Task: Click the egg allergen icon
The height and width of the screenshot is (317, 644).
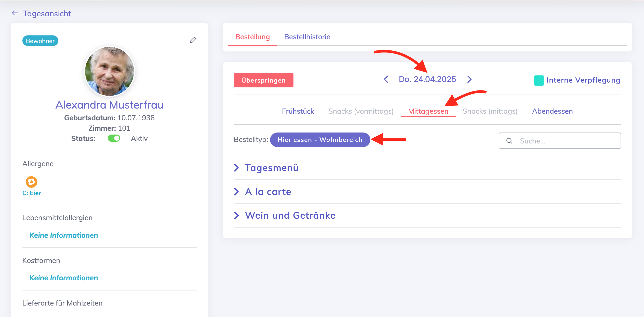Action: 31,182
